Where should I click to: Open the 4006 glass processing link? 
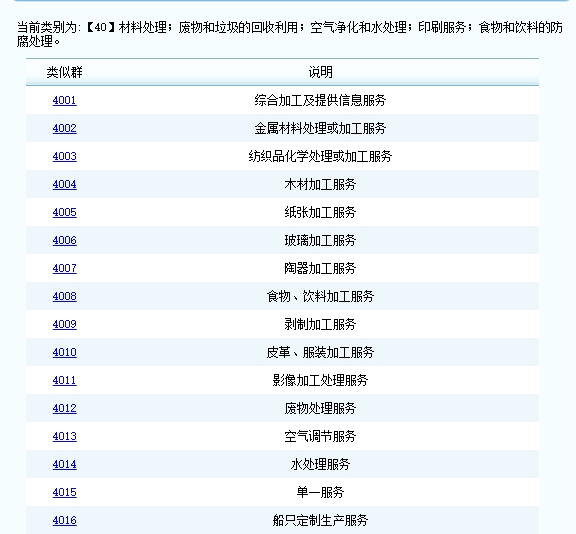coord(64,240)
